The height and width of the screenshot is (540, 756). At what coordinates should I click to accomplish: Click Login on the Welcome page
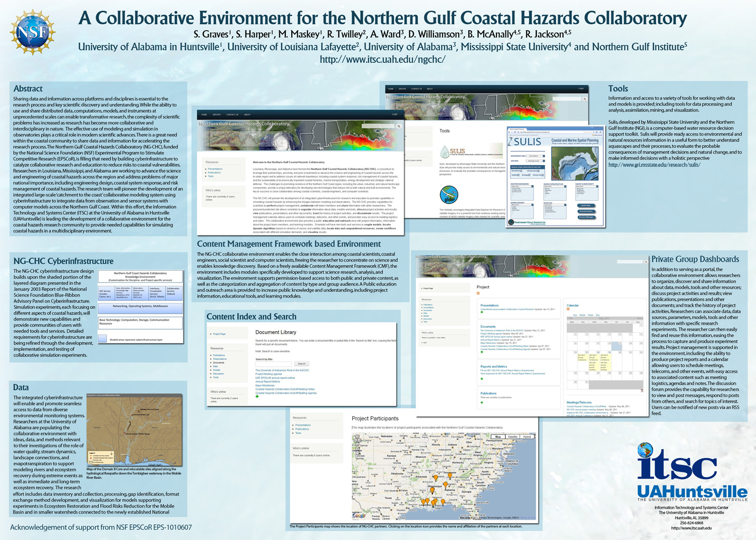pyautogui.click(x=395, y=114)
